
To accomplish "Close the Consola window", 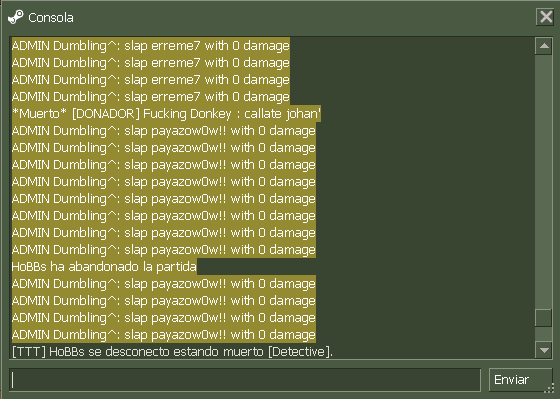I will point(546,16).
